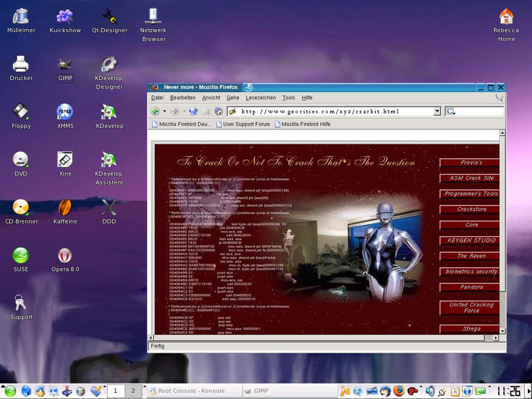The width and height of the screenshot is (532, 399).
Task: Select the Qt-Designer desktop icon
Action: (x=109, y=20)
